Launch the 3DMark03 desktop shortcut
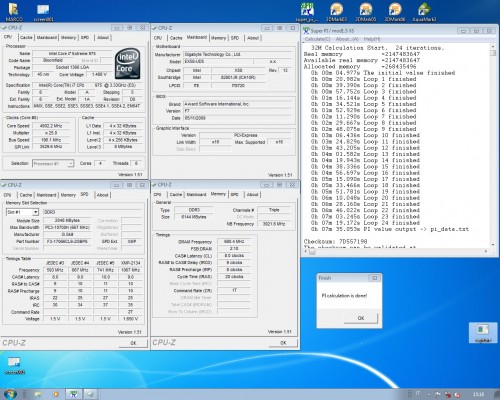Image resolution: width=500 pixels, height=400 pixels. coord(336,12)
